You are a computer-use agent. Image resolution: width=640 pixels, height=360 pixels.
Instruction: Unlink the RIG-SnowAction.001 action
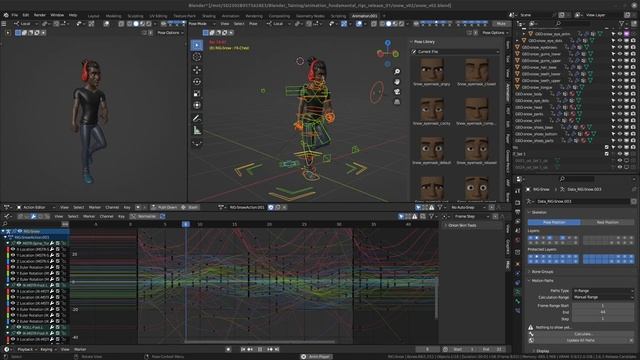click(x=284, y=207)
